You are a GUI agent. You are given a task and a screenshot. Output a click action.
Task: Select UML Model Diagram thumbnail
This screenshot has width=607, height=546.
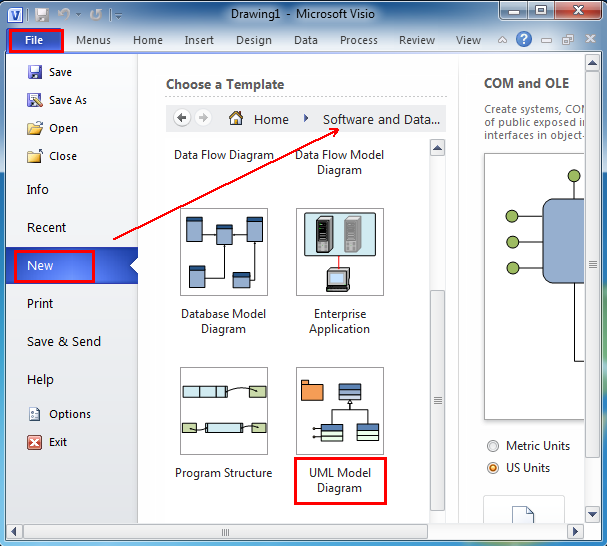pos(340,411)
